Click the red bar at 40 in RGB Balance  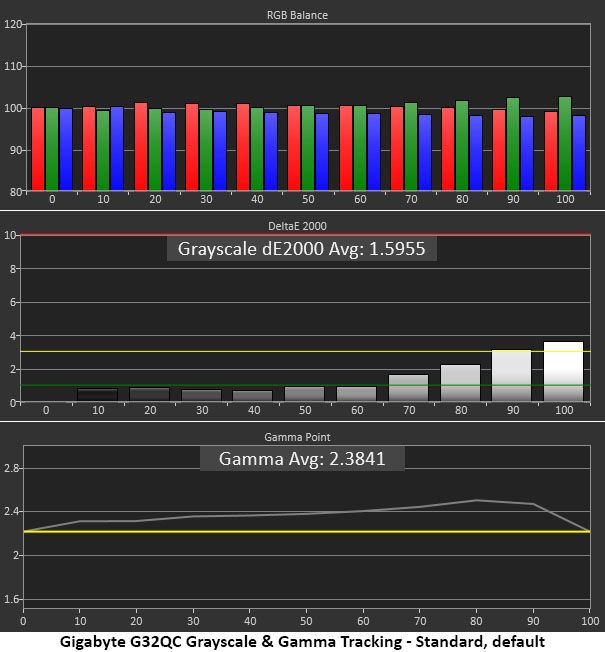point(243,147)
